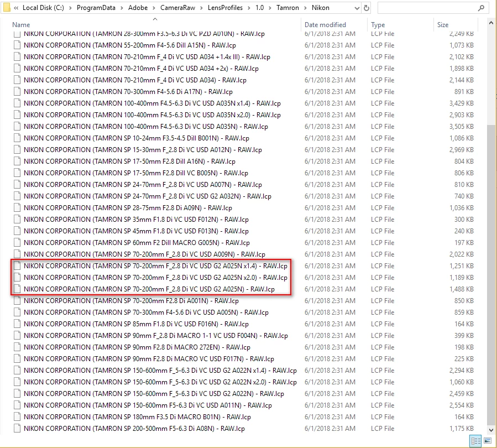Select SP 90mm MACRO VC USD F017N file name

click(x=149, y=359)
